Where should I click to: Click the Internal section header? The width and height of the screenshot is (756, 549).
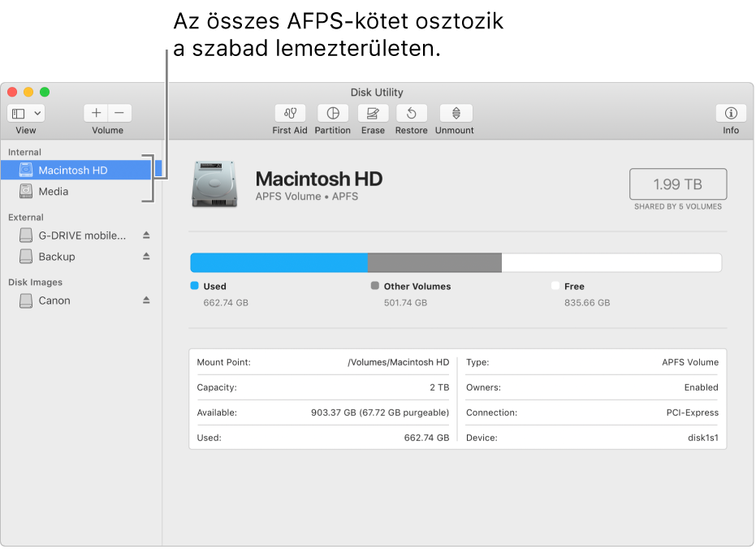24,153
